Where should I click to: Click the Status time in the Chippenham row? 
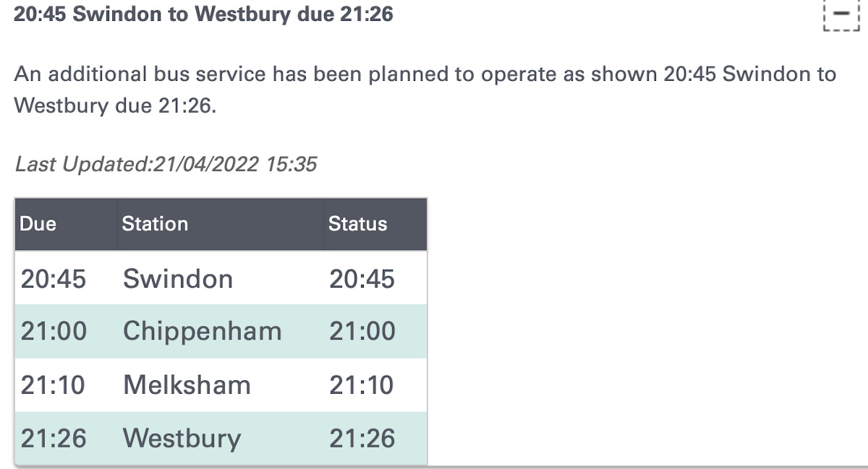pyautogui.click(x=362, y=332)
